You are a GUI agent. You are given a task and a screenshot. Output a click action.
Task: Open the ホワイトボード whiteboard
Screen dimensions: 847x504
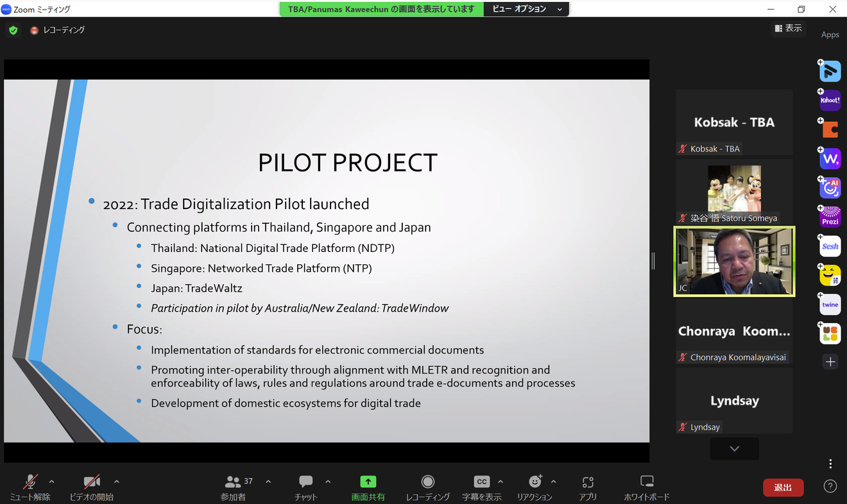[647, 488]
